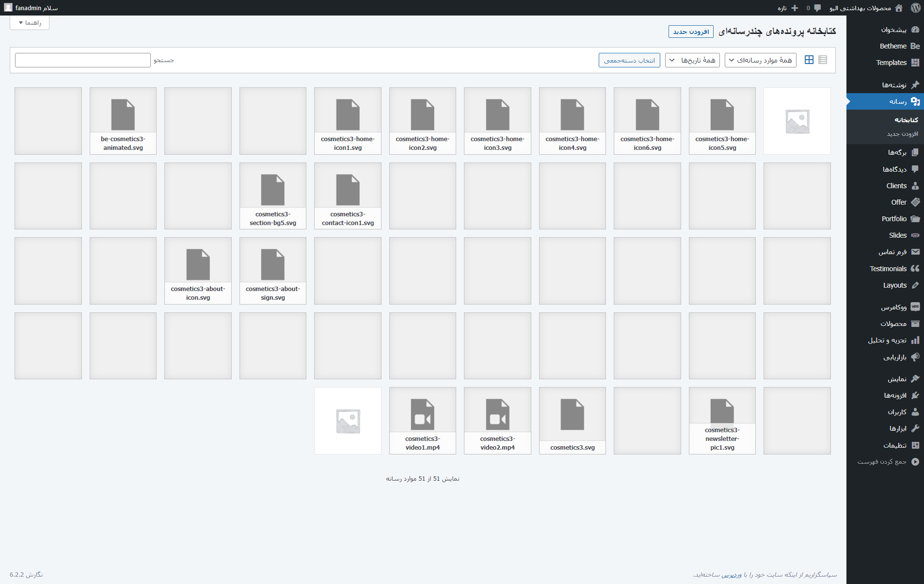Select cosmetics3-video2.mp4 file

click(x=497, y=421)
